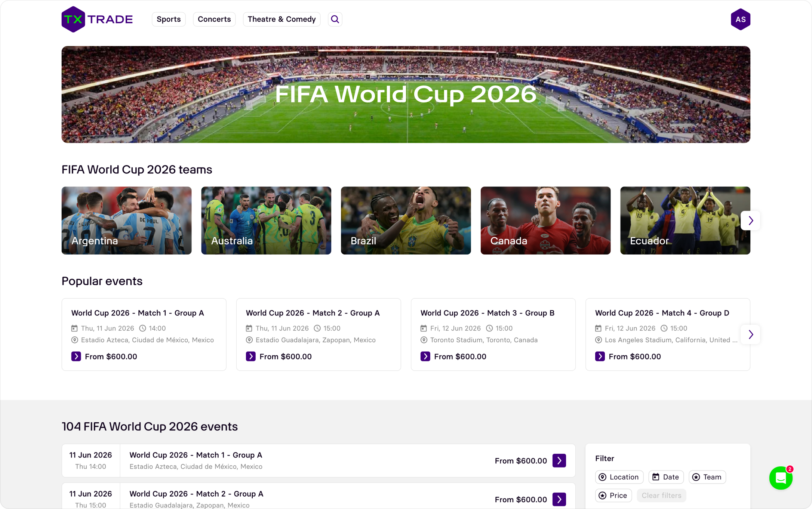Viewport: 812px width, 509px height.
Task: Click purple arrow in Match 2 list row
Action: [x=559, y=499]
